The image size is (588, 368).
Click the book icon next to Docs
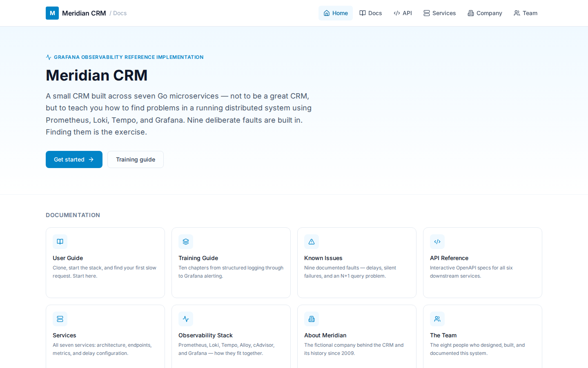coord(363,13)
